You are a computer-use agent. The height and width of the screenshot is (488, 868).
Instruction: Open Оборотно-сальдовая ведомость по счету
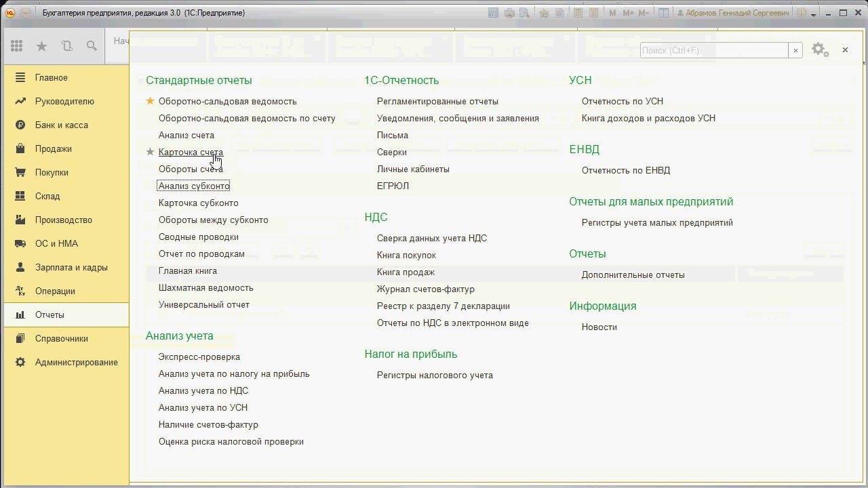(x=247, y=118)
